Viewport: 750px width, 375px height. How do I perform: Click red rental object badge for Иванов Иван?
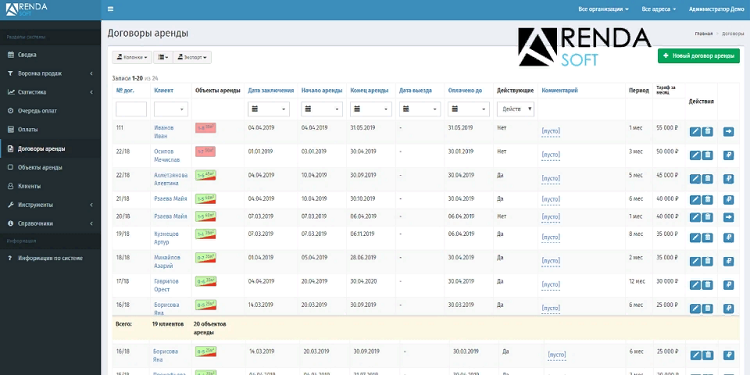tap(206, 128)
